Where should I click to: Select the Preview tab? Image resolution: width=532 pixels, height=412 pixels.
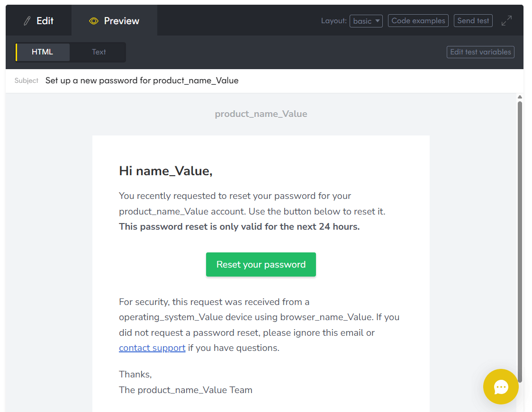click(x=114, y=20)
